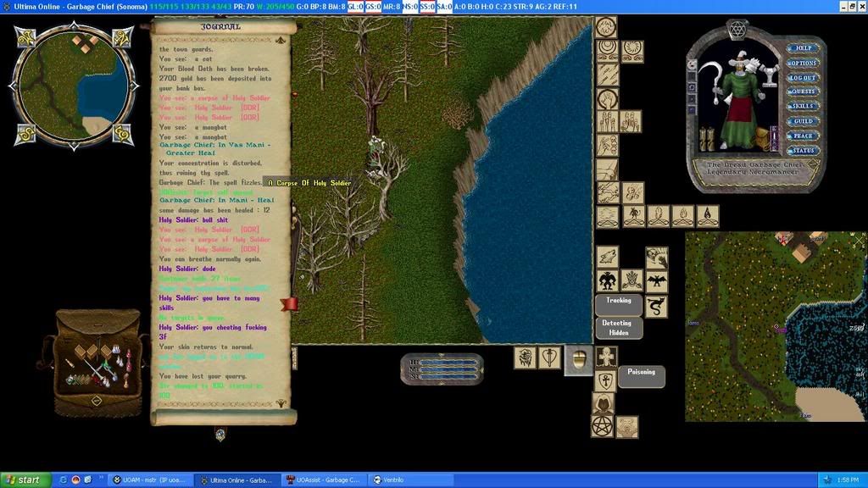Viewport: 868px width, 488px height.
Task: Click 'You have lost your quarry' line
Action: click(203, 375)
